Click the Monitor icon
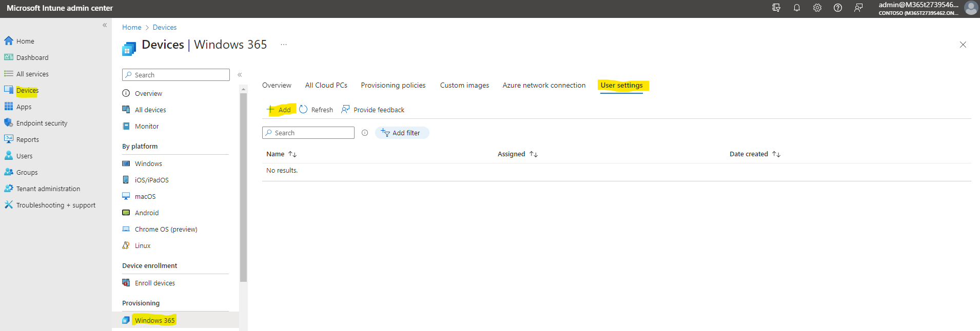Screen dimensions: 980x331 (x=126, y=126)
